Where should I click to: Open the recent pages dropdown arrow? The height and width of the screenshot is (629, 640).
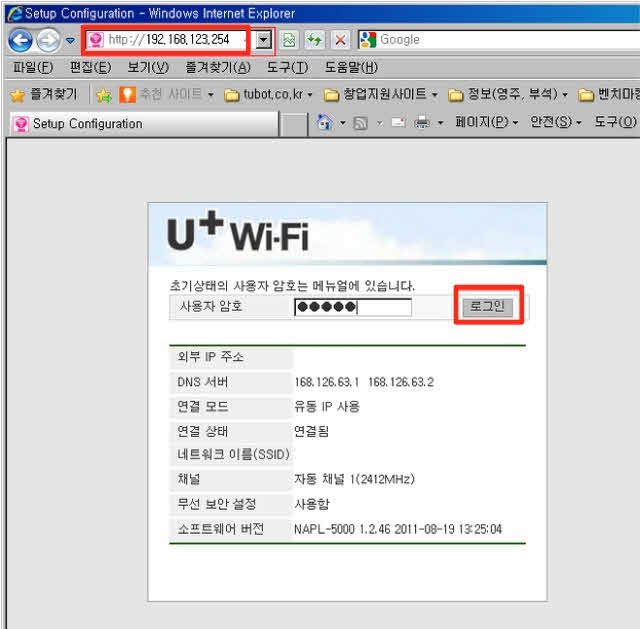[70, 40]
